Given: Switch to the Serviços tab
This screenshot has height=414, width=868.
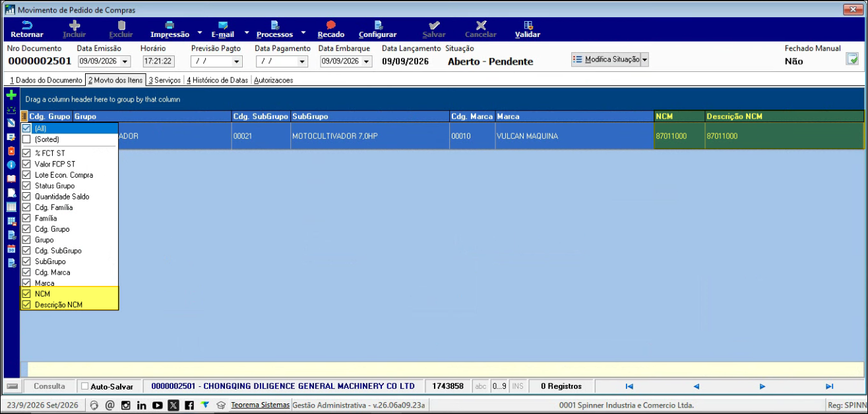Looking at the screenshot, I should (164, 80).
